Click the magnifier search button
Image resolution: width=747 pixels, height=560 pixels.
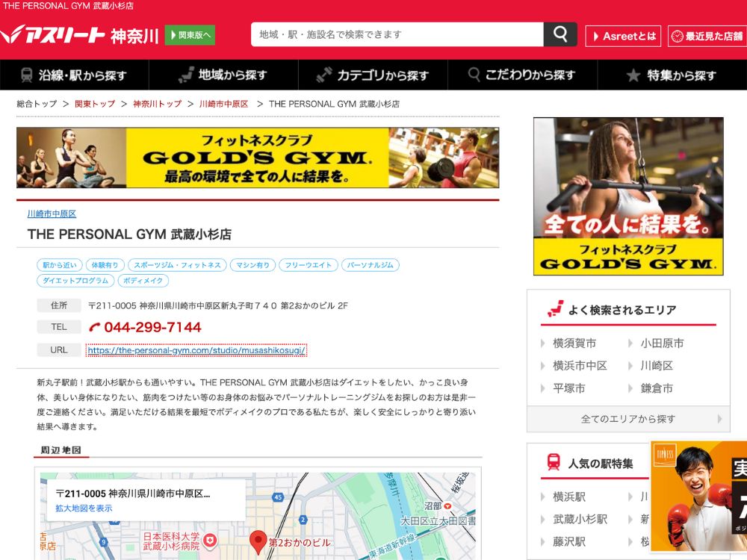560,34
